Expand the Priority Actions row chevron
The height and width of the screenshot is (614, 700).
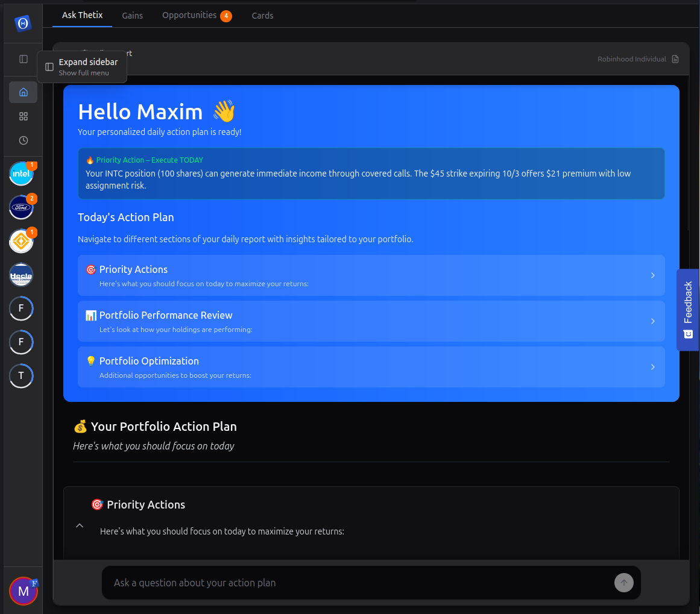[x=652, y=275]
